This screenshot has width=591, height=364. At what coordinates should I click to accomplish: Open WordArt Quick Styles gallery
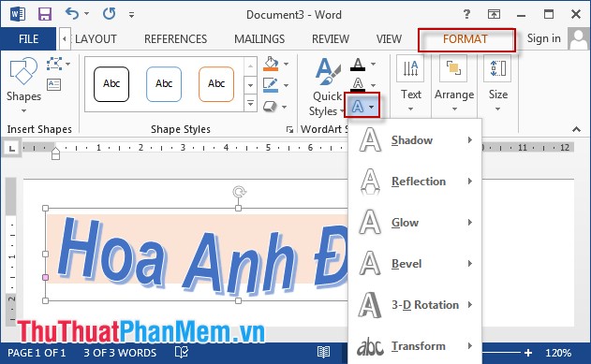pos(327,87)
